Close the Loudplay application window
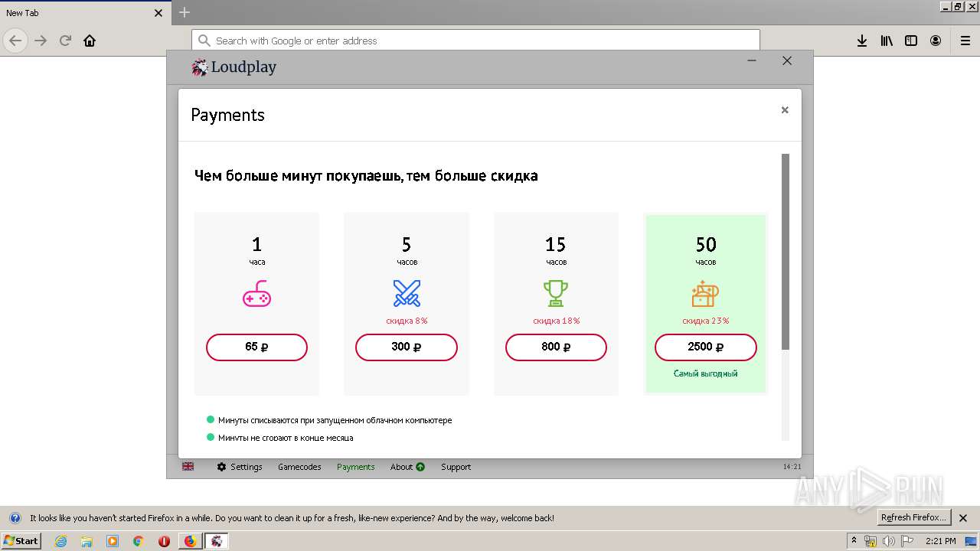The width and height of the screenshot is (980, 551). coord(787,60)
